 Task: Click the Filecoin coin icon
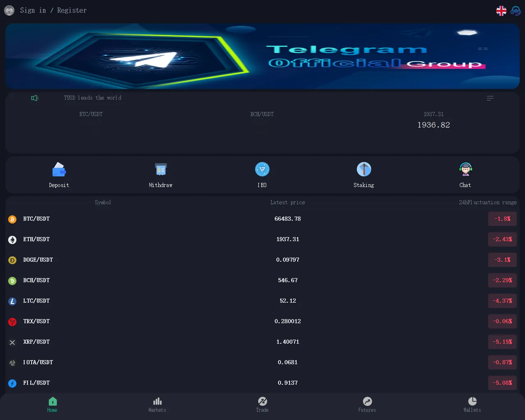tap(12, 383)
